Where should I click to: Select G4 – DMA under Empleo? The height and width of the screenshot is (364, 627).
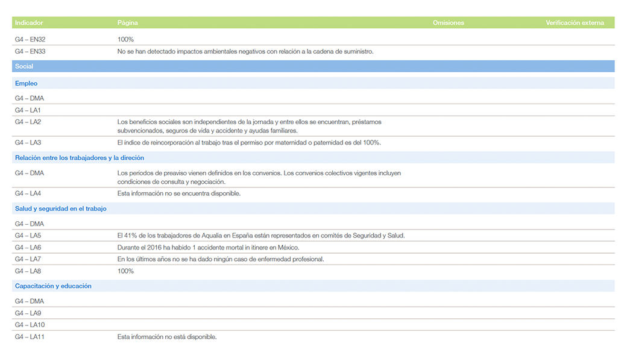(29, 98)
